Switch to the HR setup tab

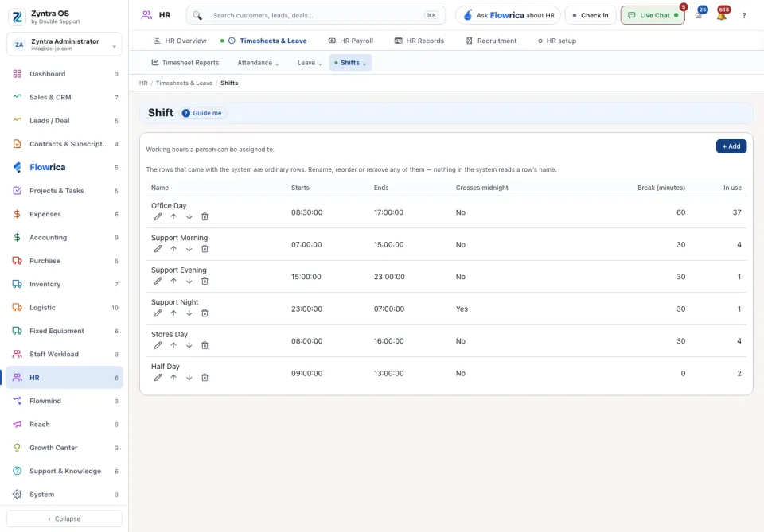[557, 41]
